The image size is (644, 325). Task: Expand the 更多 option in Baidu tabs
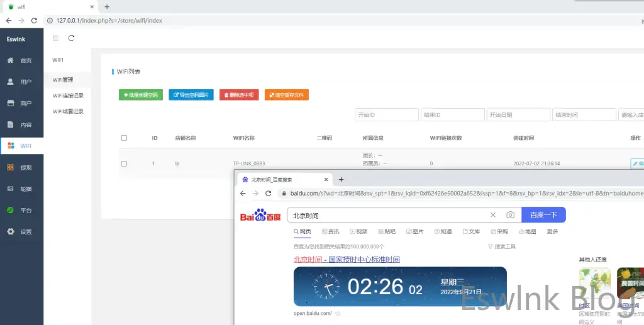click(x=552, y=231)
